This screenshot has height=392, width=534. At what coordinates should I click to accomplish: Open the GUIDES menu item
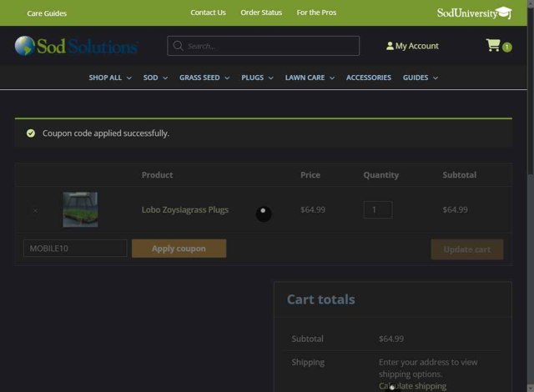pyautogui.click(x=416, y=78)
